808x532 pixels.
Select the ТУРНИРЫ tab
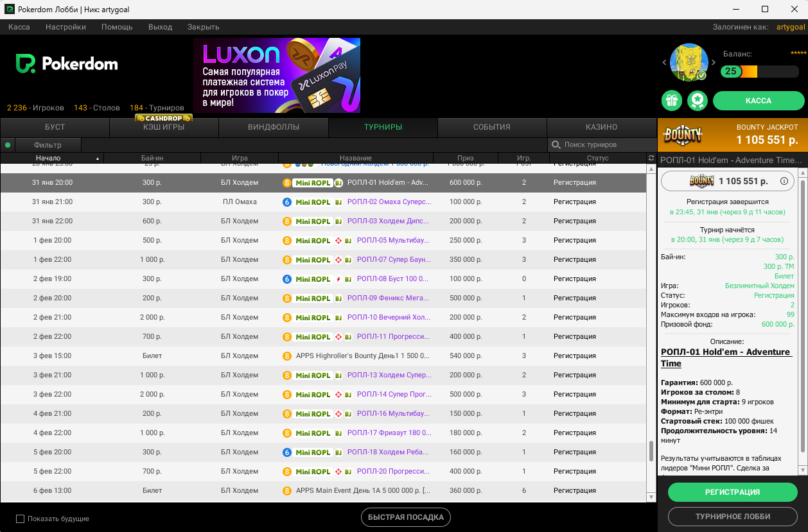tap(383, 127)
